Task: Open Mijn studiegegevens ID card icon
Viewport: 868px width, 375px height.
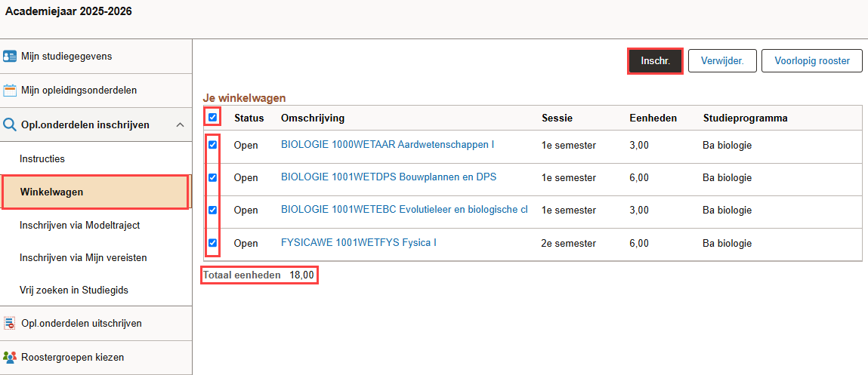Action: click(9, 57)
